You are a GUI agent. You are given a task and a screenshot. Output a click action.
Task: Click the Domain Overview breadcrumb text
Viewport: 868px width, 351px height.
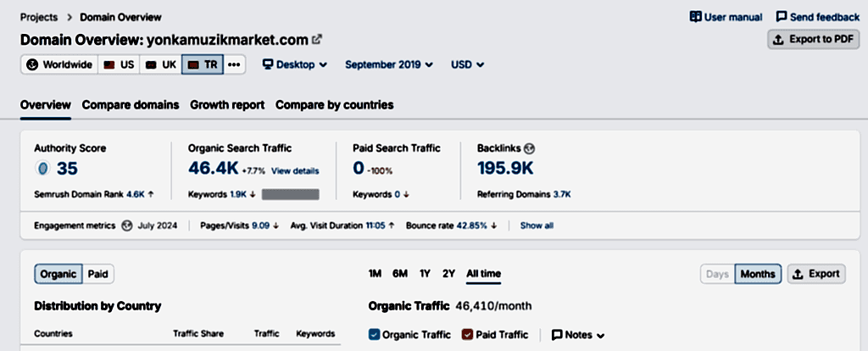pos(120,17)
